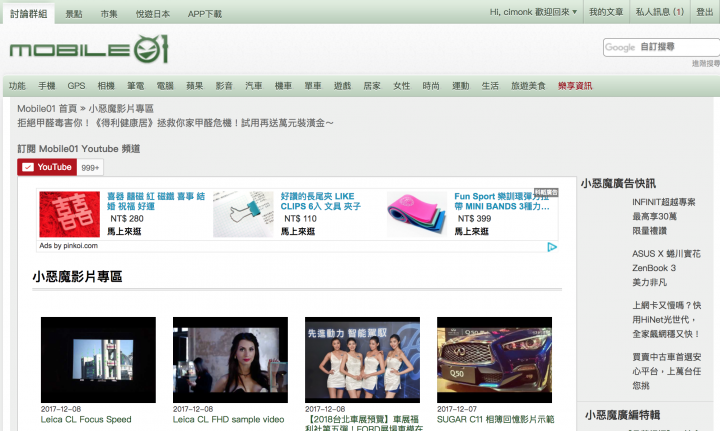Open the 買賣中古車首選安心平台 sidebar ad
The image size is (720, 431).
coord(667,371)
